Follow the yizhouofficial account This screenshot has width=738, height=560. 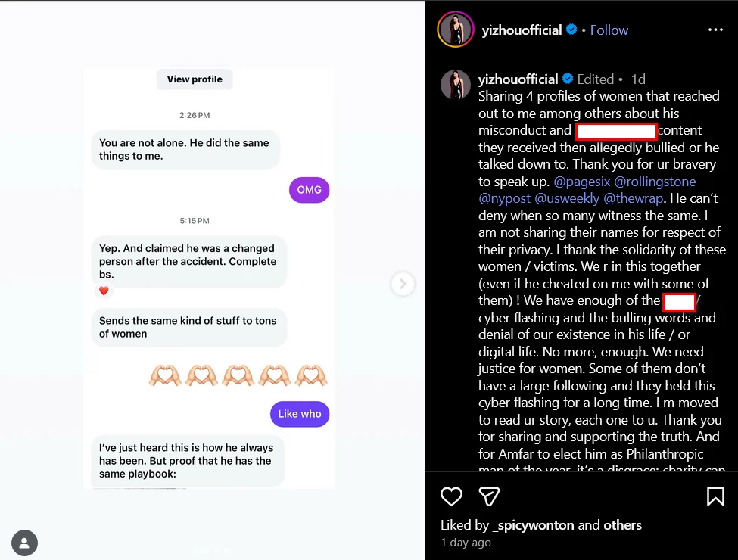[609, 30]
